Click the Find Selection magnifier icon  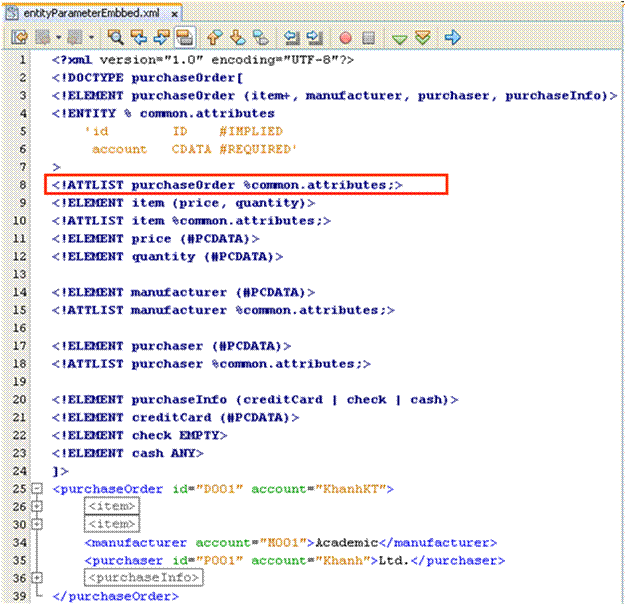[116, 38]
